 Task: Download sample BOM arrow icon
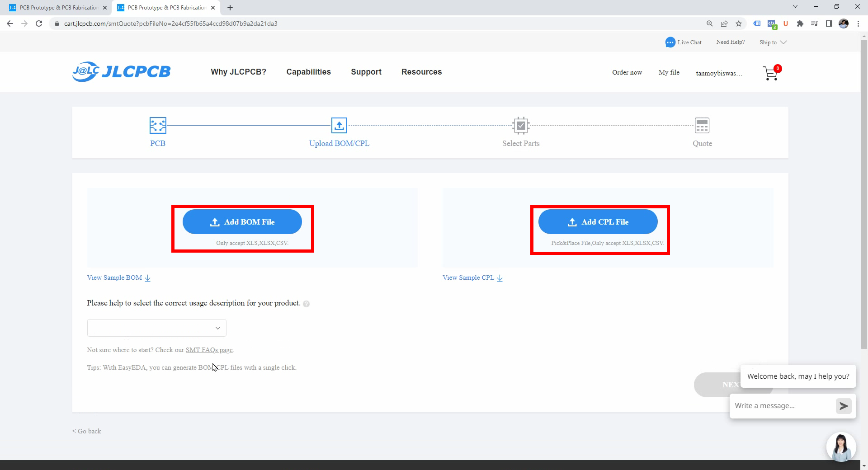click(x=148, y=278)
